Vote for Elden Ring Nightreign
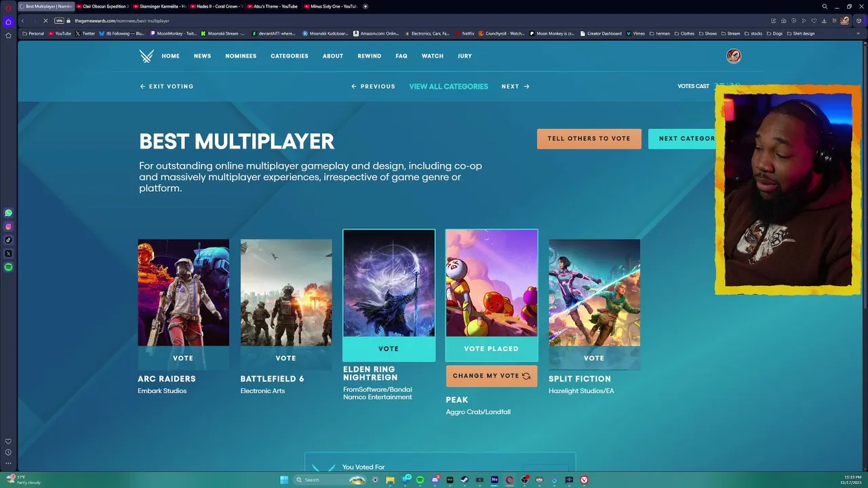 (x=389, y=348)
